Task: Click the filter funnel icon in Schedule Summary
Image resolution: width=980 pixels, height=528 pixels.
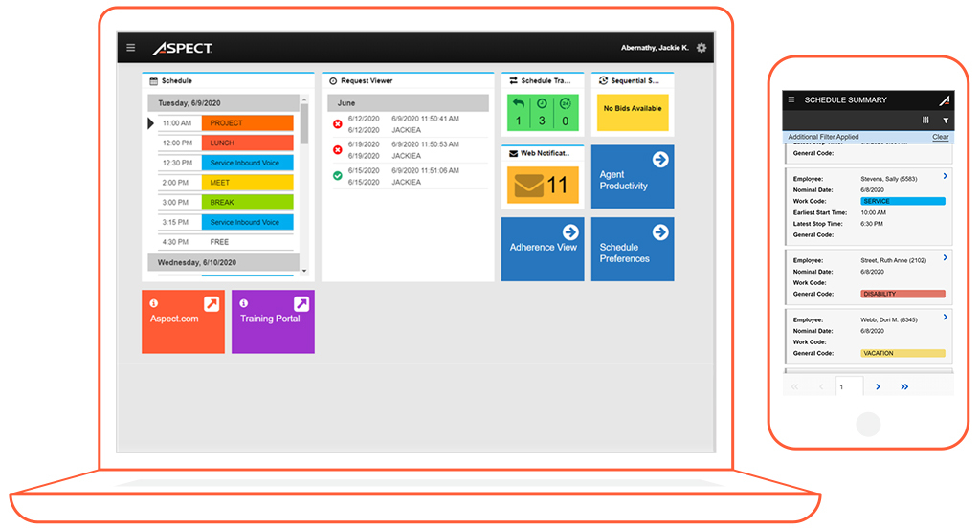Action: click(x=946, y=121)
